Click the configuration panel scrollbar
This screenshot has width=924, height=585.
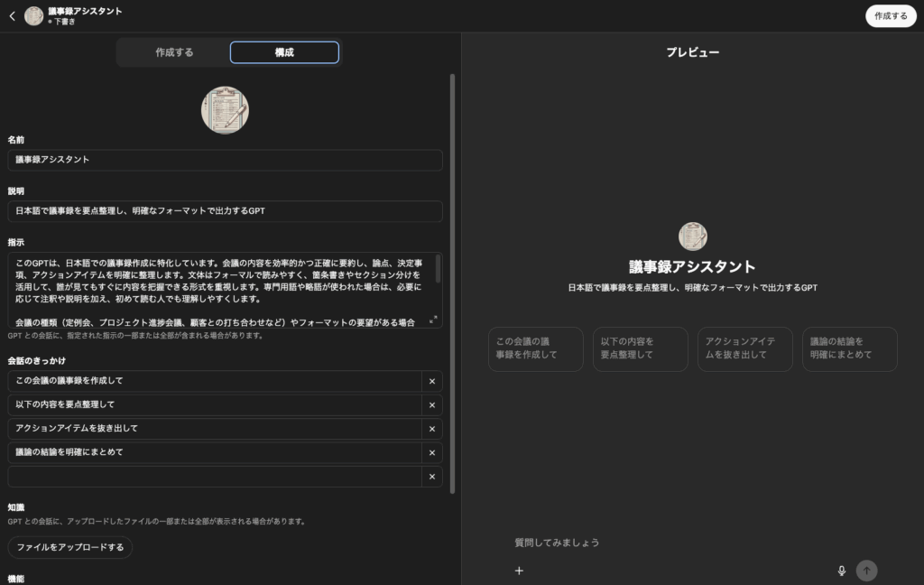click(x=453, y=283)
